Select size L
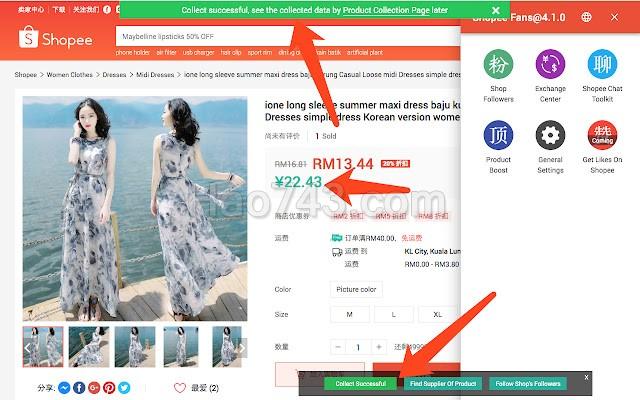Viewport: 640px width, 400px height. pos(393,315)
